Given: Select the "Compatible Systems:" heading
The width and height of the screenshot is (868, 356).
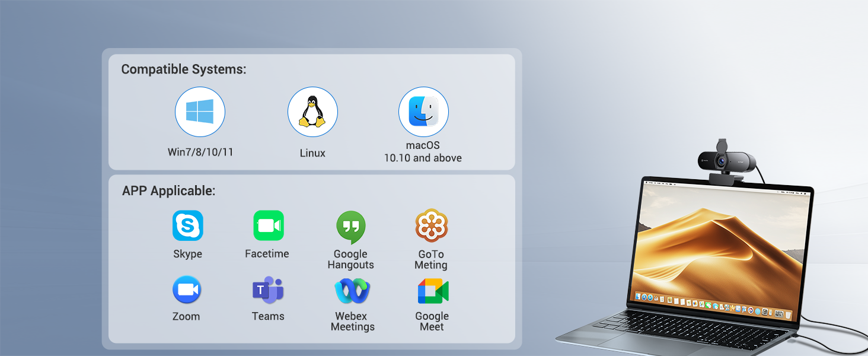Looking at the screenshot, I should (x=183, y=69).
